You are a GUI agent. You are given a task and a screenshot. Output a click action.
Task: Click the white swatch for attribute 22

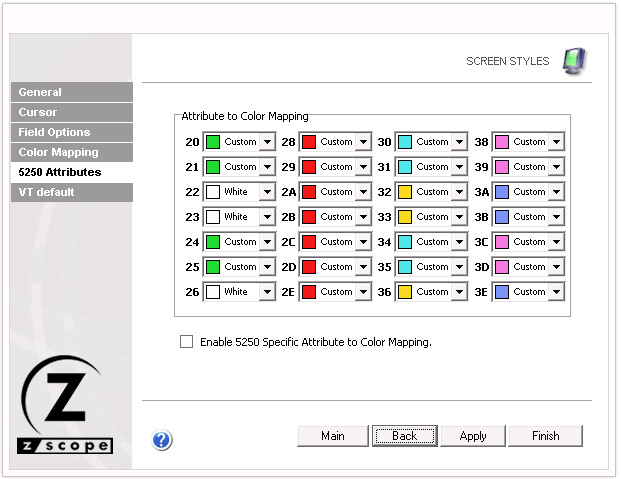pyautogui.click(x=213, y=192)
